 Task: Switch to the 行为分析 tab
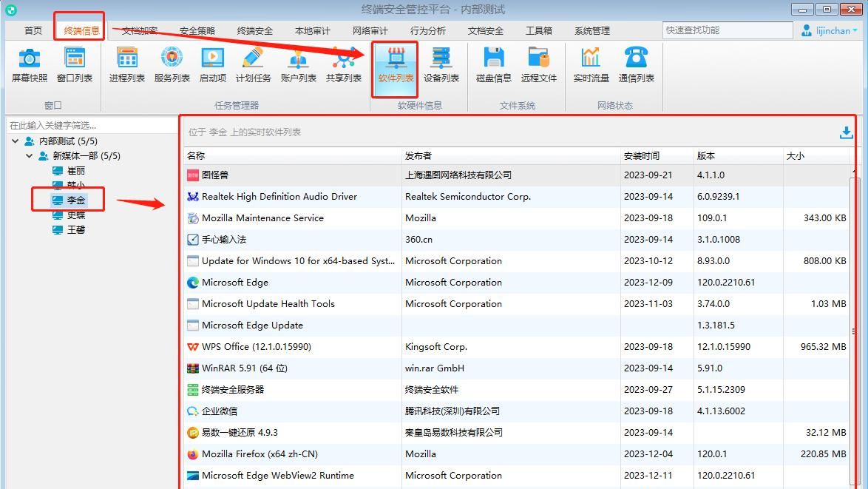pos(427,31)
